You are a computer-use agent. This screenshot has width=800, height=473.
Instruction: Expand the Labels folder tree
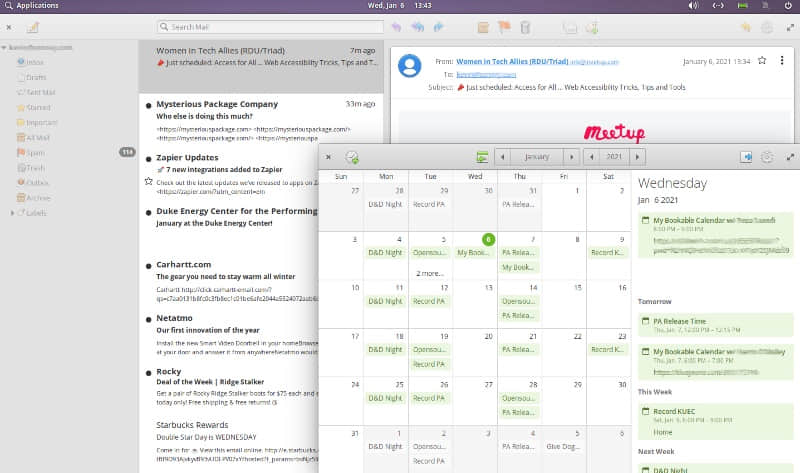[x=13, y=213]
